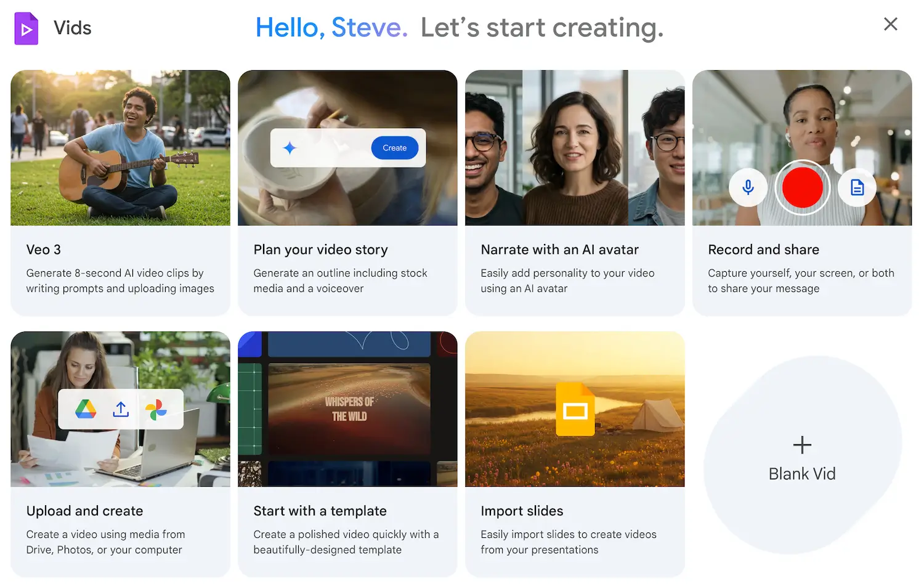This screenshot has width=924, height=586.
Task: Click the Vids app name text
Action: 72,28
